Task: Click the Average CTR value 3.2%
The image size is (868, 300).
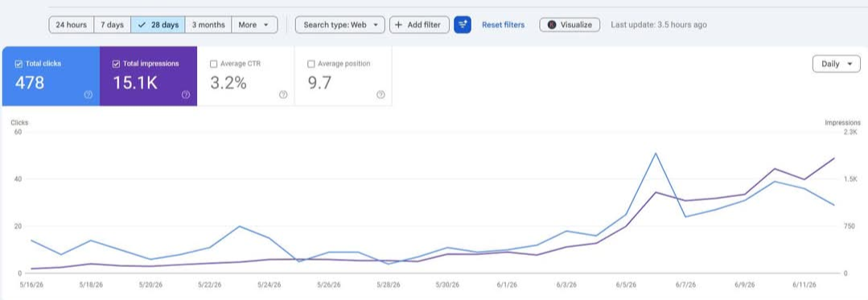Action: pyautogui.click(x=228, y=83)
